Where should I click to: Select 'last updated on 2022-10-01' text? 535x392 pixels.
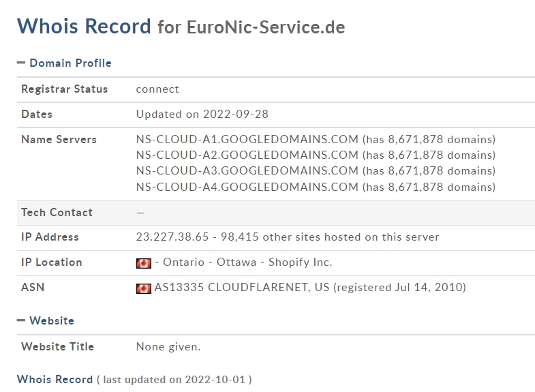click(174, 380)
